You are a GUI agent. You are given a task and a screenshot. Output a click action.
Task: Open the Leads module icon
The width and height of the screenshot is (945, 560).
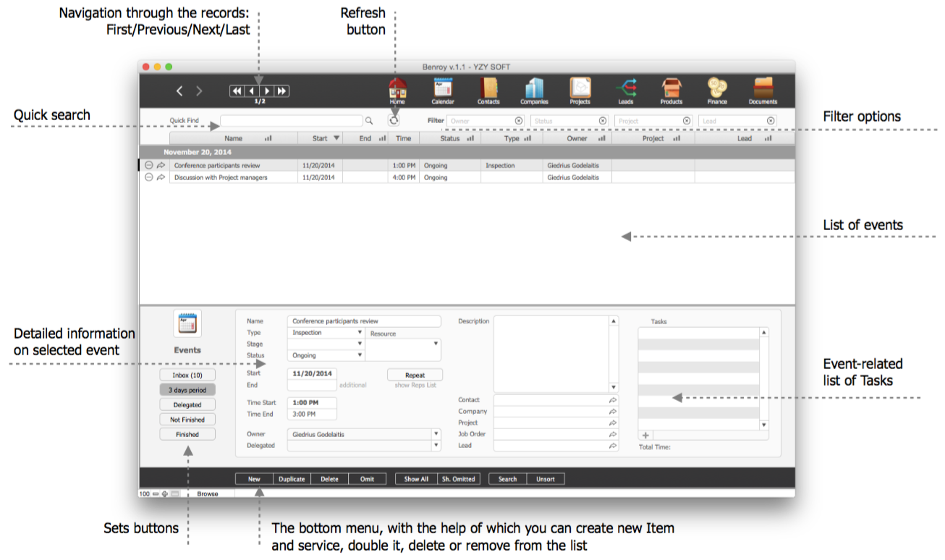626,89
